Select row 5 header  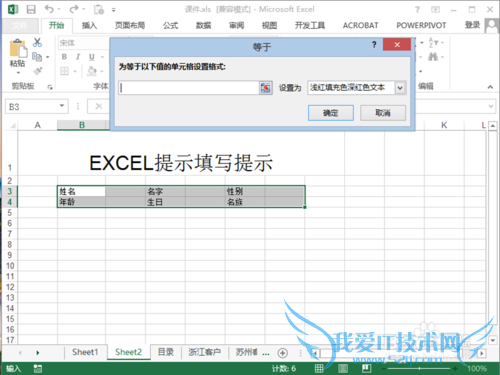click(10, 213)
